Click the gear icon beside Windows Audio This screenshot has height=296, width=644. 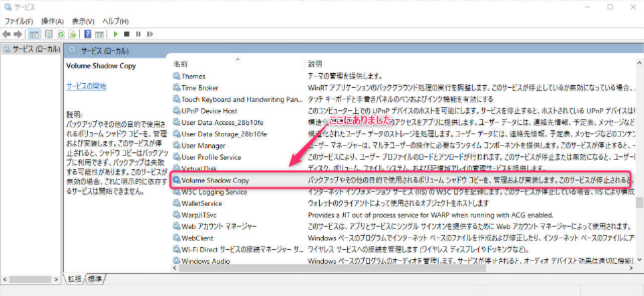tap(177, 260)
